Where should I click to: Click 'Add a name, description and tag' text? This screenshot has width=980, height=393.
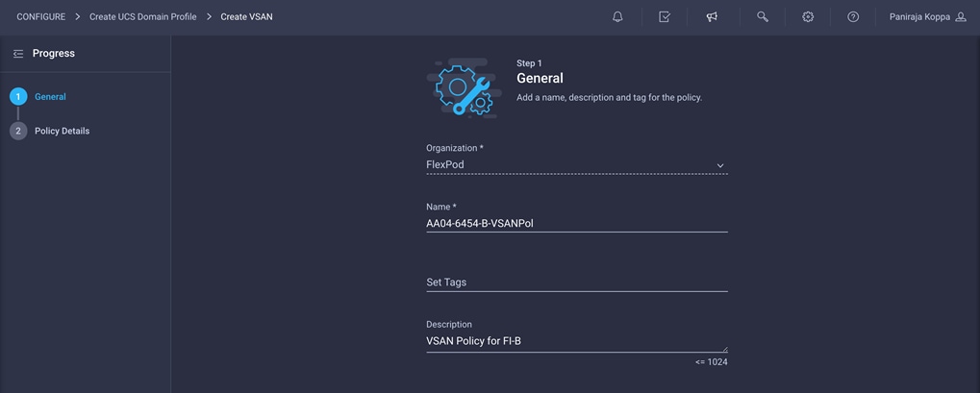point(610,98)
